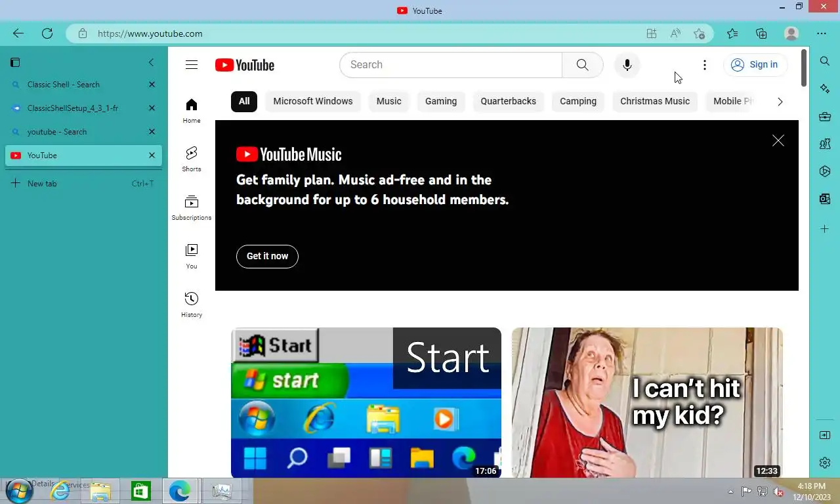Close the youtube - Search tab
Screen dimensions: 840x504
[152, 132]
